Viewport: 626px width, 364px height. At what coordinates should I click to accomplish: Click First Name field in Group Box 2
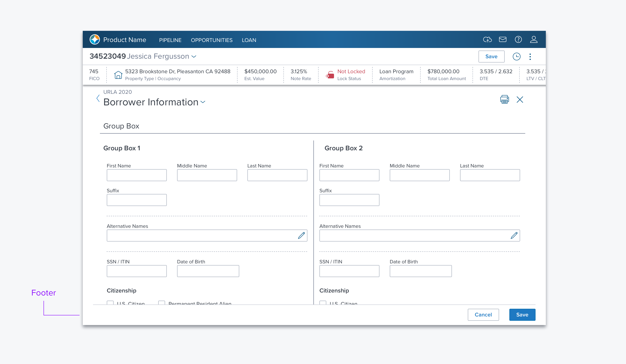(x=349, y=175)
